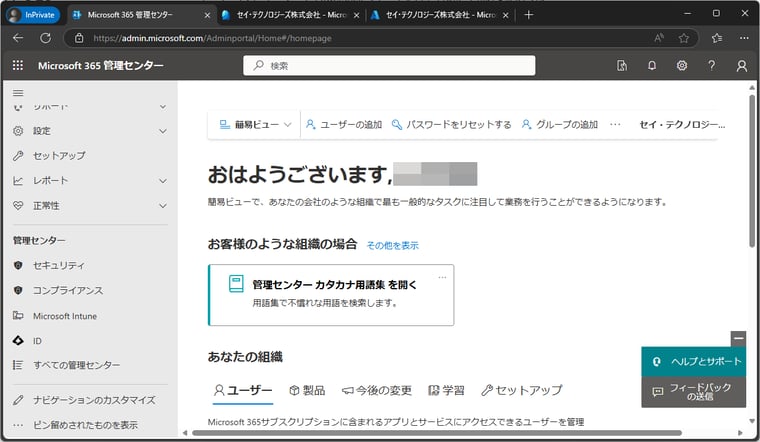Viewport: 760px width, 442px height.
Task: Expand the 正常性 menu chevron
Action: [x=163, y=206]
